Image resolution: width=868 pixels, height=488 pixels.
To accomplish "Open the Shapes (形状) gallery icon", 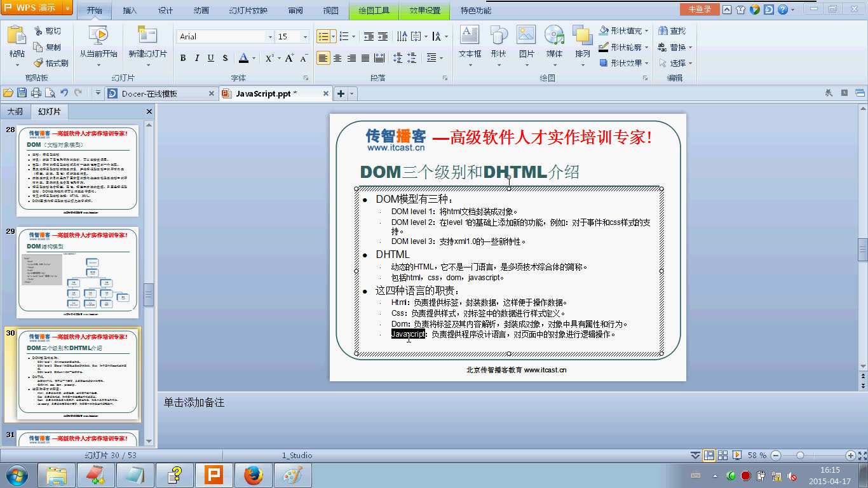I will 498,36.
